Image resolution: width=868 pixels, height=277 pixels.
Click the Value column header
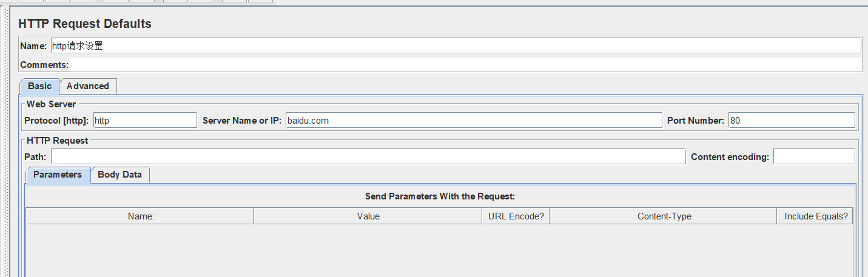pos(368,216)
